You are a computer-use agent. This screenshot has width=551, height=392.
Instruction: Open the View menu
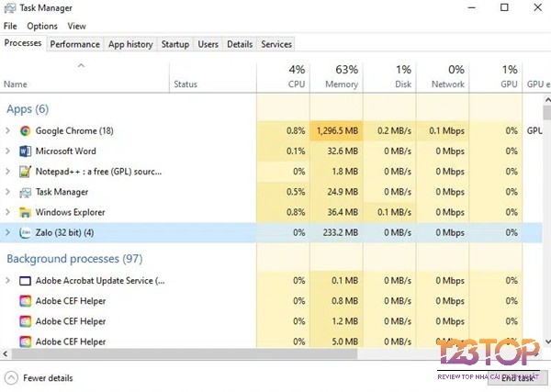click(76, 26)
